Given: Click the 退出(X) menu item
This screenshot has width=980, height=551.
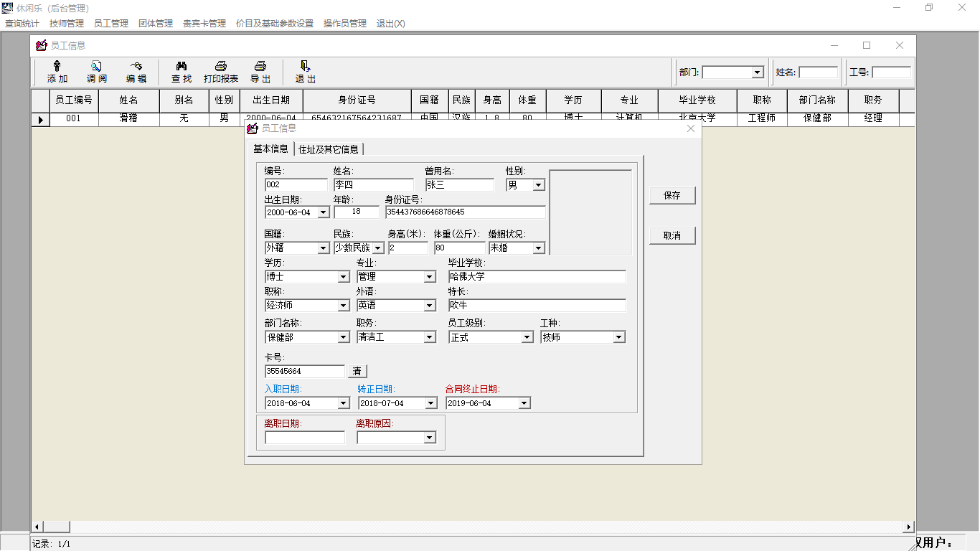Looking at the screenshot, I should point(391,23).
